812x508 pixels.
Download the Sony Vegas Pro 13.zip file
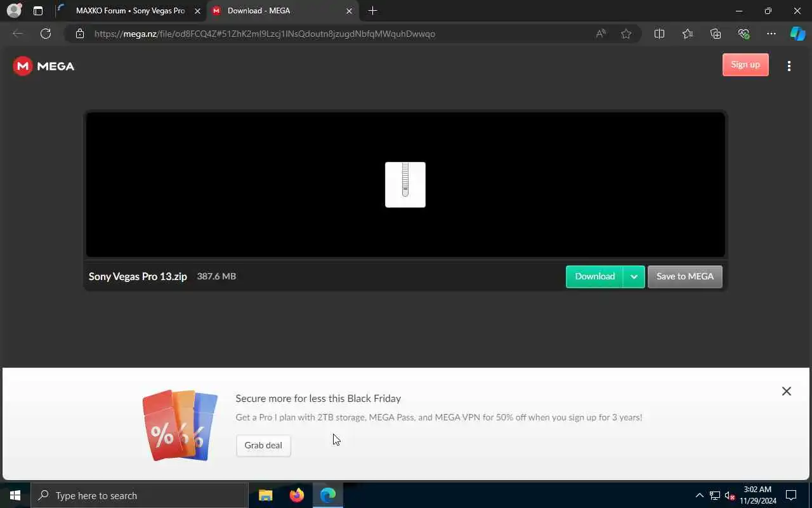(x=594, y=277)
